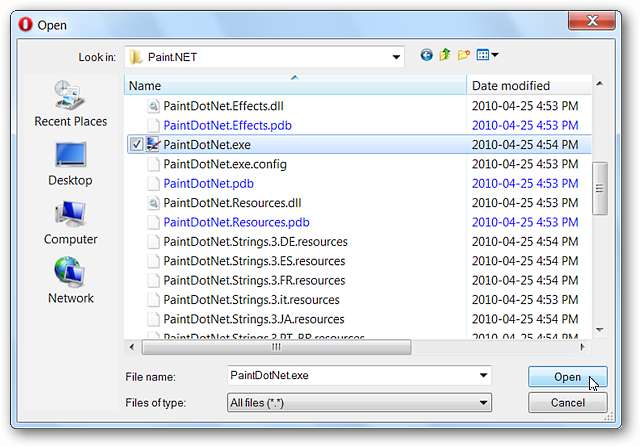Select file name PaintDotNet.exe.config
Viewport: 640px width, 447px height.
coord(225,164)
